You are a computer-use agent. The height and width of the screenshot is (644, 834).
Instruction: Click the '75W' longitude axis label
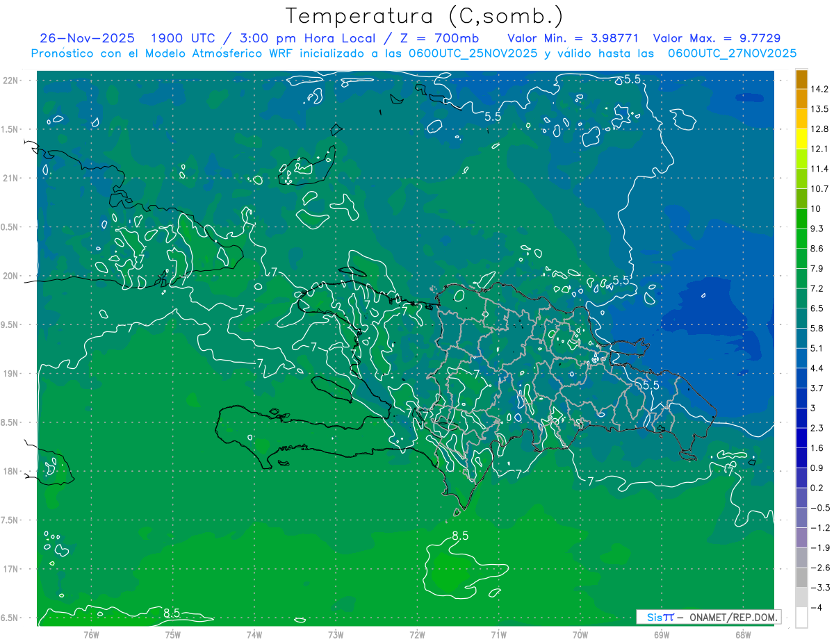(173, 635)
